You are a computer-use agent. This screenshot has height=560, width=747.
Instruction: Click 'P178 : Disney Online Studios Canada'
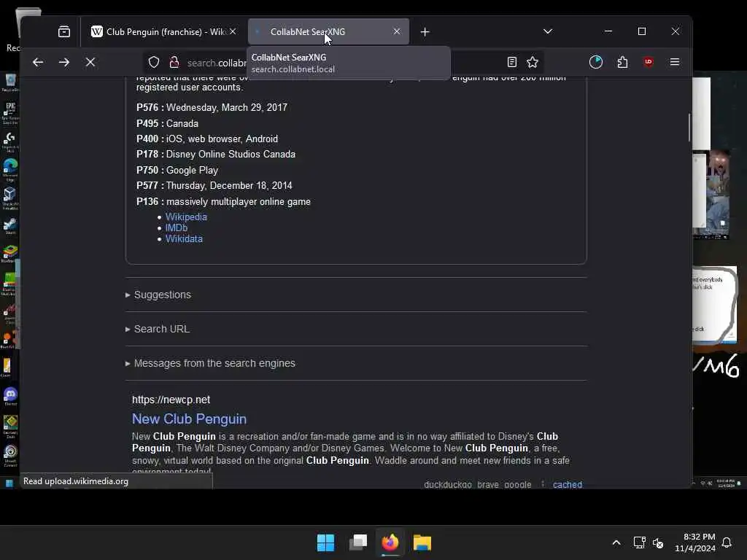(216, 155)
